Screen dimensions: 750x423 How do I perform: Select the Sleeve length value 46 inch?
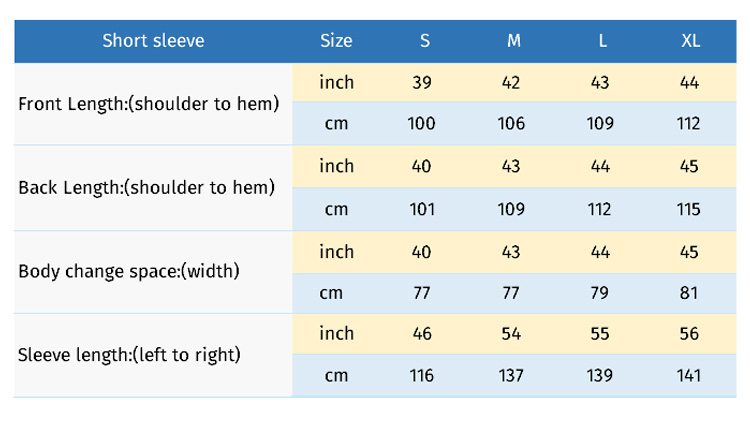click(422, 334)
